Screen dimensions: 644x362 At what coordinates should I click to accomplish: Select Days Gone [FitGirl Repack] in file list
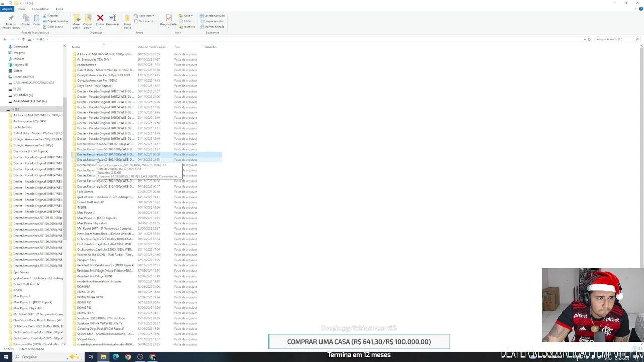[95, 85]
